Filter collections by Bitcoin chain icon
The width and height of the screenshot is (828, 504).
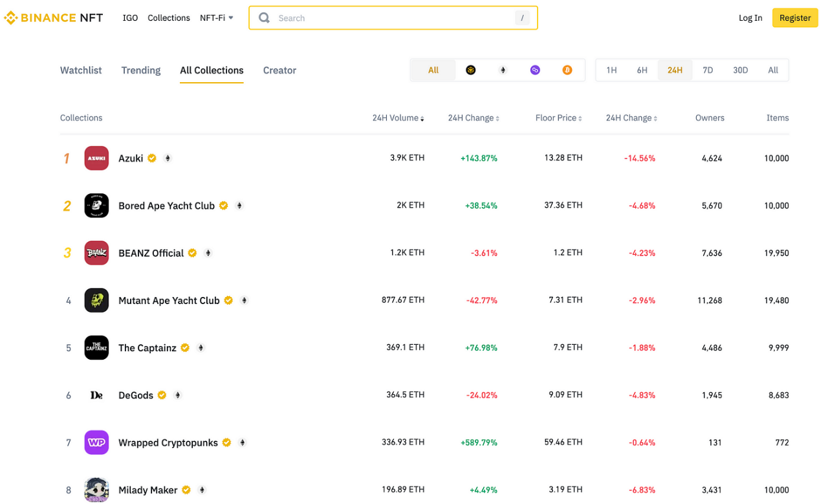(567, 70)
